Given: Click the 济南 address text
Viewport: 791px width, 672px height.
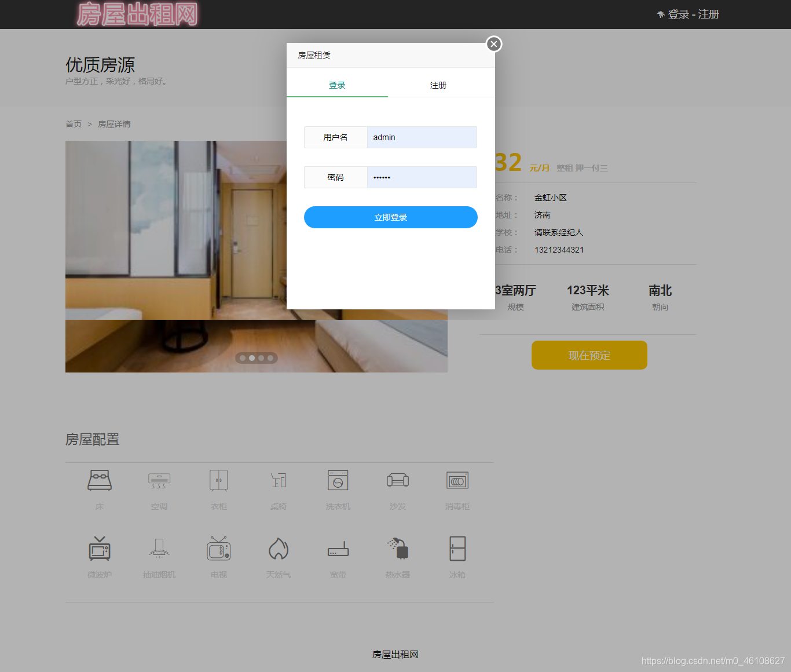Looking at the screenshot, I should click(542, 215).
